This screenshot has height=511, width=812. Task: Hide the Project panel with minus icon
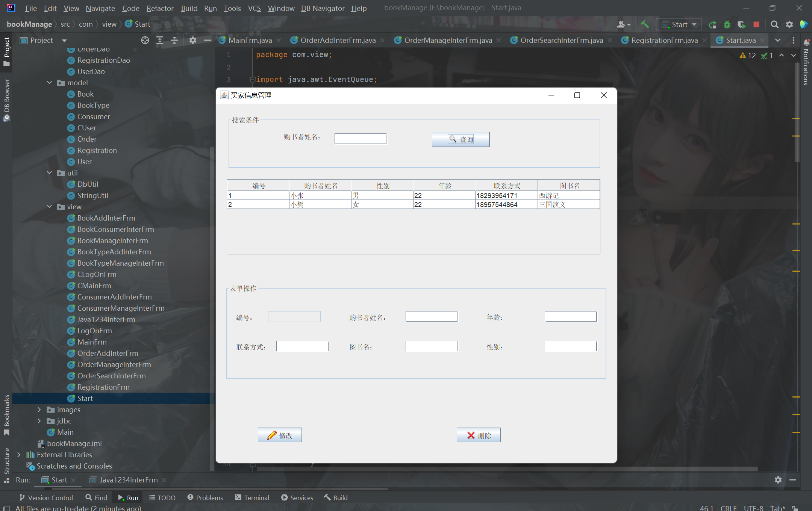(x=207, y=40)
